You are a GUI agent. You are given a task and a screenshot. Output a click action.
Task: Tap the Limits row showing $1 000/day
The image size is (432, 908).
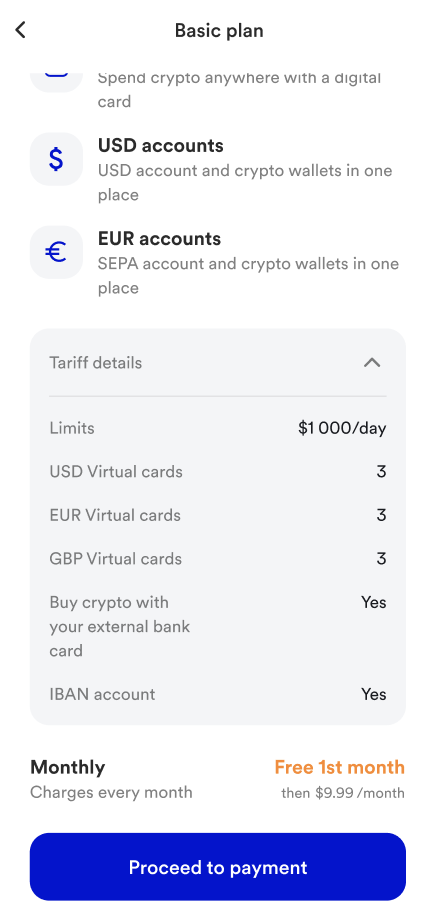click(218, 429)
